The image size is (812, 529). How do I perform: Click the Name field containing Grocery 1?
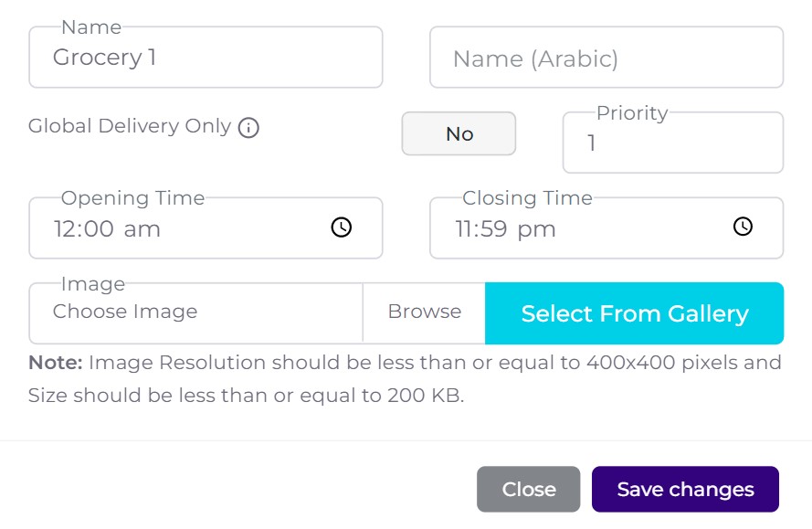click(206, 58)
